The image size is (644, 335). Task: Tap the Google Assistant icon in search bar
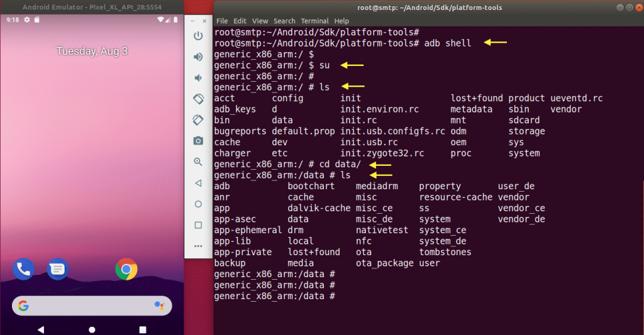point(158,305)
